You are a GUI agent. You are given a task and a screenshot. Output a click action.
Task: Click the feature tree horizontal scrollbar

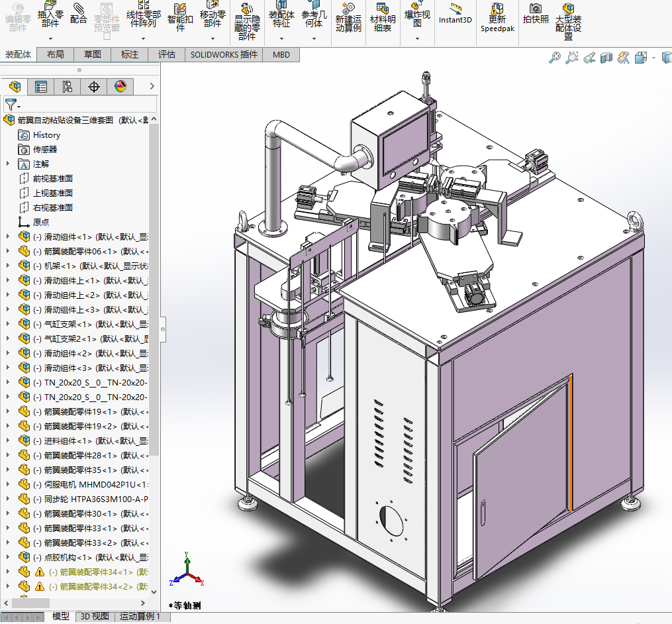coord(30,603)
